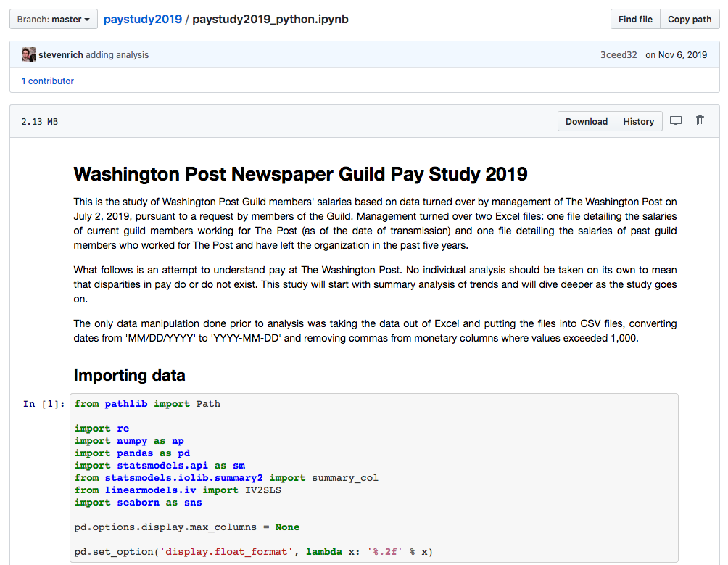Image resolution: width=728 pixels, height=565 pixels.
Task: Open the stevenrich author link
Action: (61, 55)
